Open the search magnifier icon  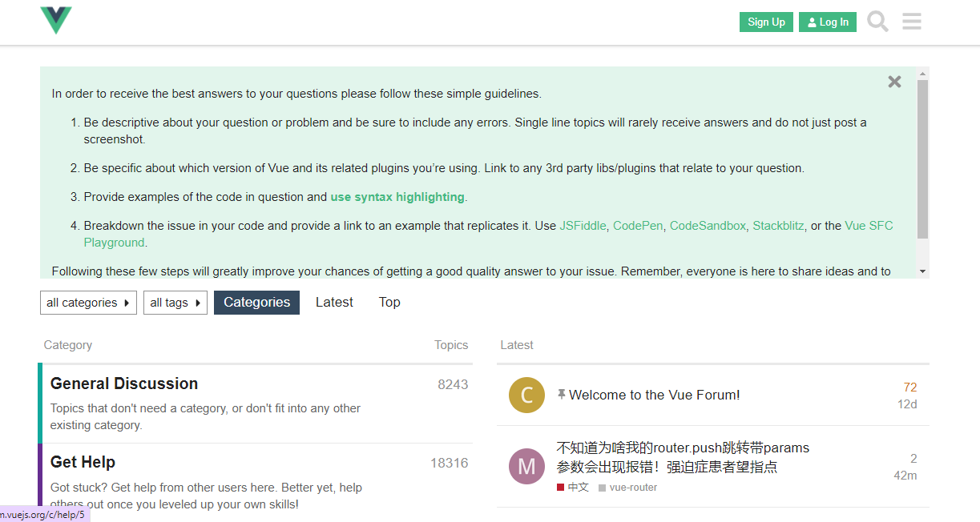pyautogui.click(x=878, y=22)
